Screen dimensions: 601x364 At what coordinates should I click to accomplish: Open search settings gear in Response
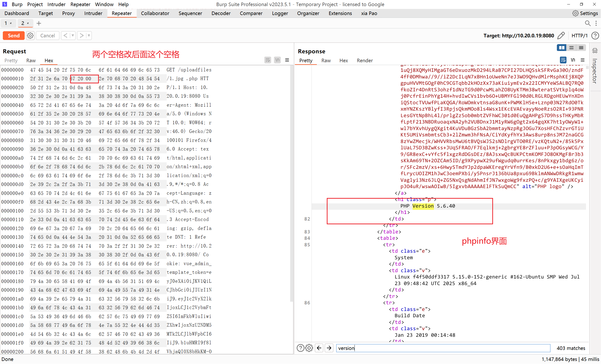click(309, 348)
